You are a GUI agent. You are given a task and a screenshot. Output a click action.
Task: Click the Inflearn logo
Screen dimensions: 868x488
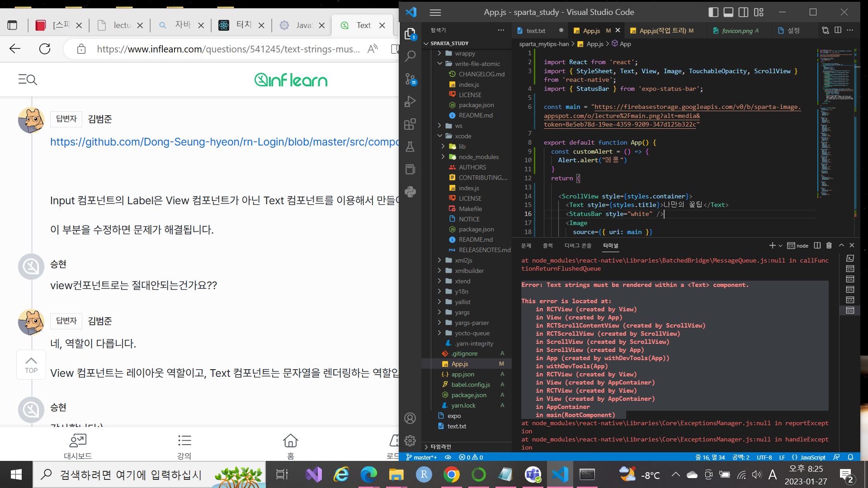point(291,80)
